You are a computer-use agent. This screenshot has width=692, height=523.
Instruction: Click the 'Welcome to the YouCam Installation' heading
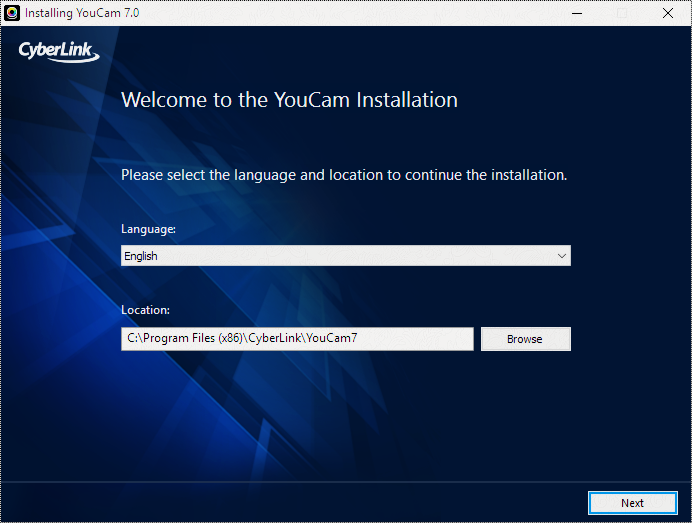pyautogui.click(x=289, y=100)
